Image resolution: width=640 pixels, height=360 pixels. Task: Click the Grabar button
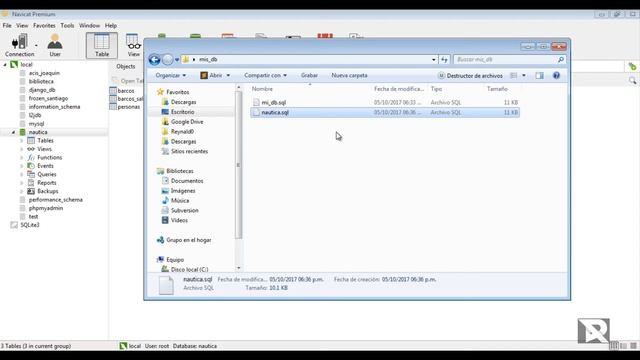[x=309, y=76]
